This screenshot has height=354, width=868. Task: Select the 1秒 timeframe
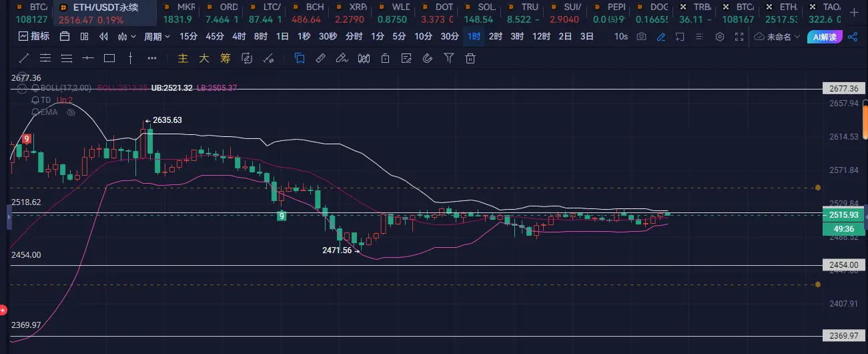point(304,37)
